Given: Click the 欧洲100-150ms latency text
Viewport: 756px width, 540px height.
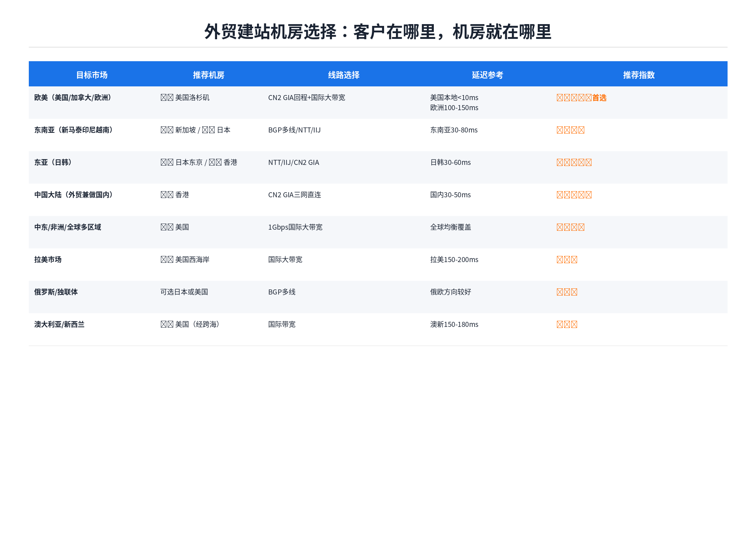Looking at the screenshot, I should [x=454, y=108].
